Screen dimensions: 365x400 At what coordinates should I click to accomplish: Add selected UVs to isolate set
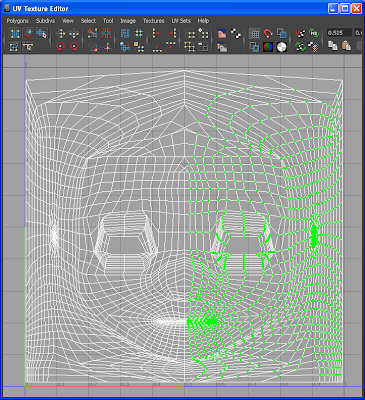203,34
